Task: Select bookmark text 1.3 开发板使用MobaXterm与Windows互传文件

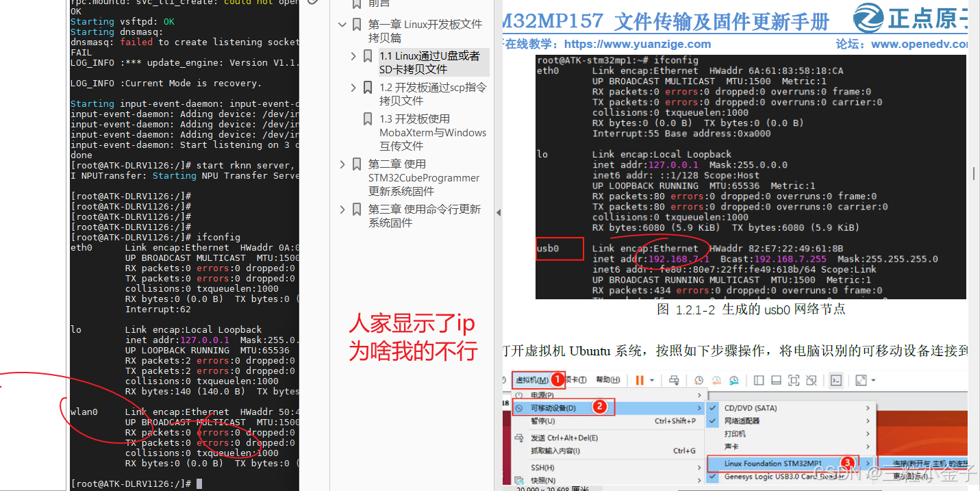Action: click(433, 132)
